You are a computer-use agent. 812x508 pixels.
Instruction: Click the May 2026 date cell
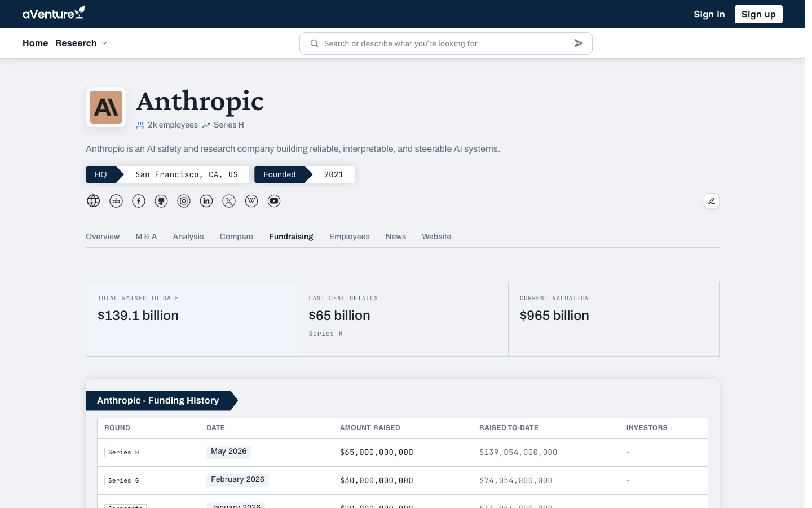(x=228, y=452)
